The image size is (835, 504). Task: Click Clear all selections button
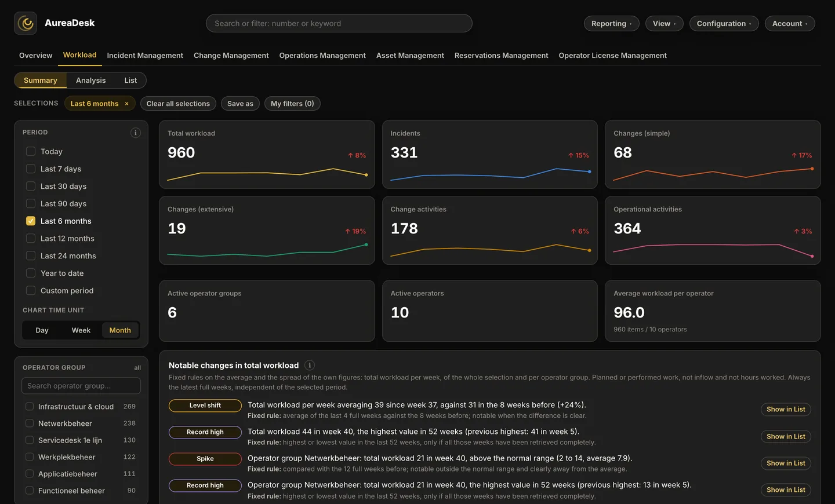[x=178, y=104]
